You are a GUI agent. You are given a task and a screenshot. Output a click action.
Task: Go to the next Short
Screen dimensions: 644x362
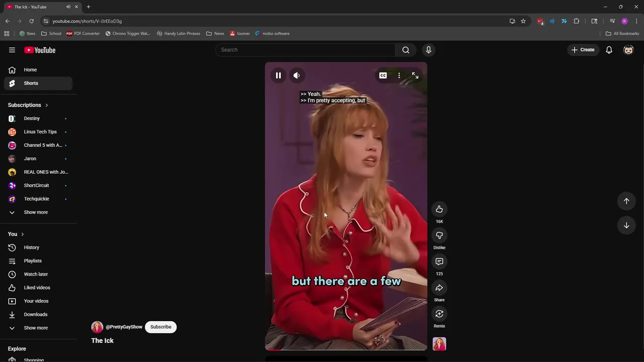coord(626,225)
